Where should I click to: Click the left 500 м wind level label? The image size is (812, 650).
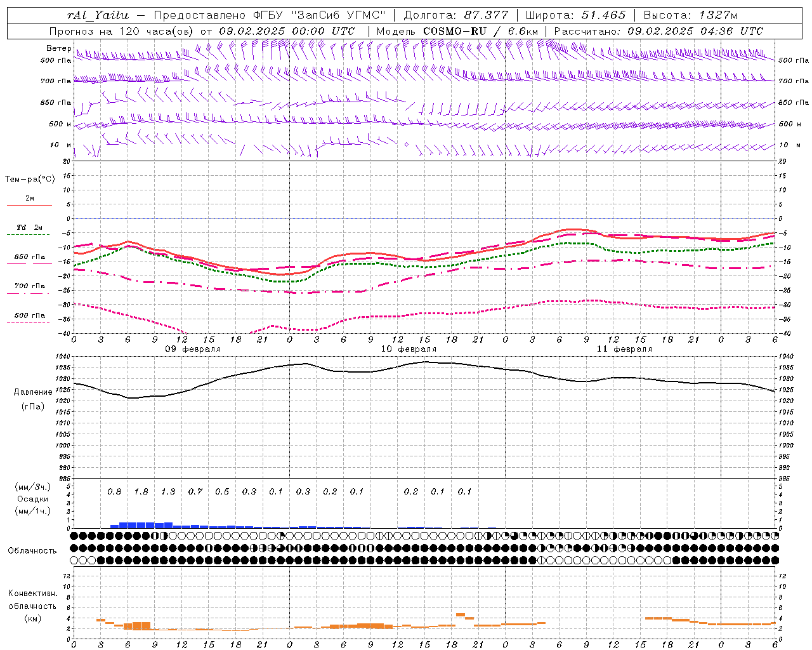coord(60,124)
